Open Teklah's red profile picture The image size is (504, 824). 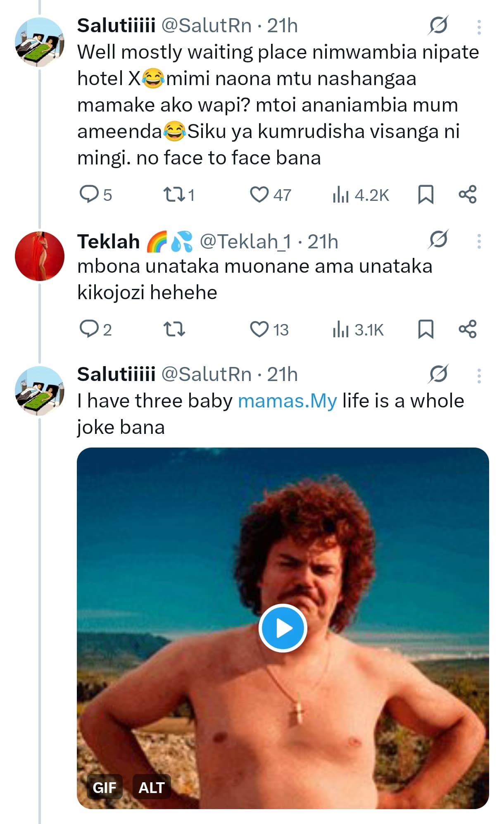pyautogui.click(x=40, y=256)
